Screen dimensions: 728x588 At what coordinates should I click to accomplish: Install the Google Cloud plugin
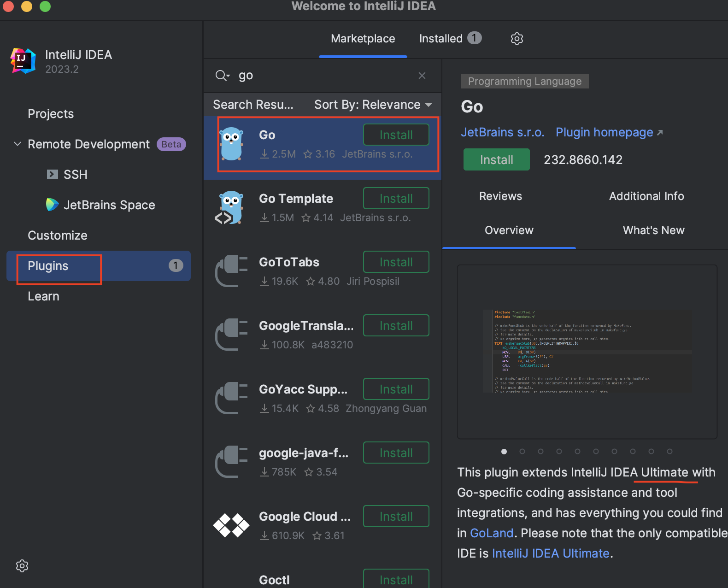point(396,517)
